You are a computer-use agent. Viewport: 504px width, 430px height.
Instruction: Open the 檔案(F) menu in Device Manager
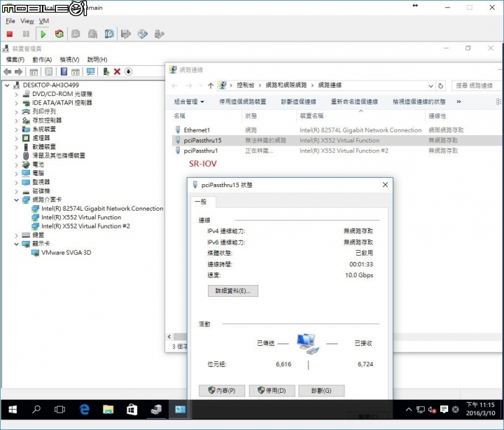click(x=15, y=60)
